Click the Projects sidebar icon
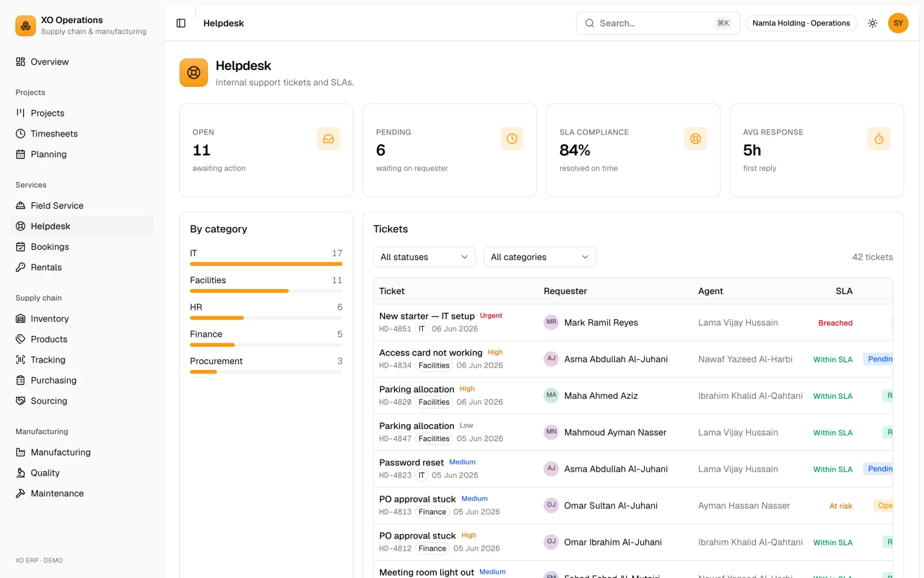Screen dimensions: 924x578 pos(21,113)
